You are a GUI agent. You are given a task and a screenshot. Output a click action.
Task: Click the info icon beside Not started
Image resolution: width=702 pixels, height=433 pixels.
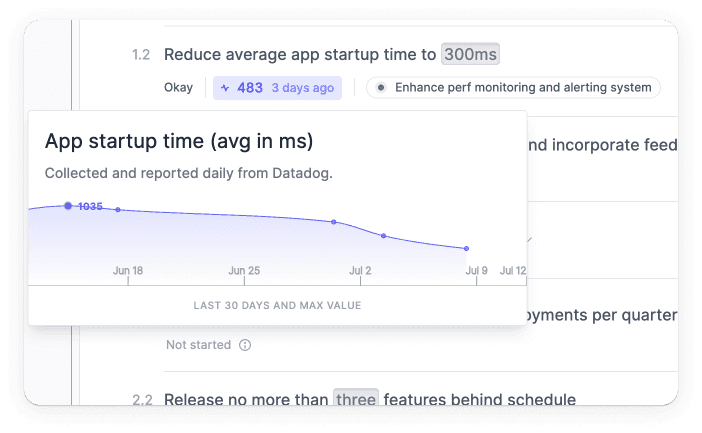point(245,345)
